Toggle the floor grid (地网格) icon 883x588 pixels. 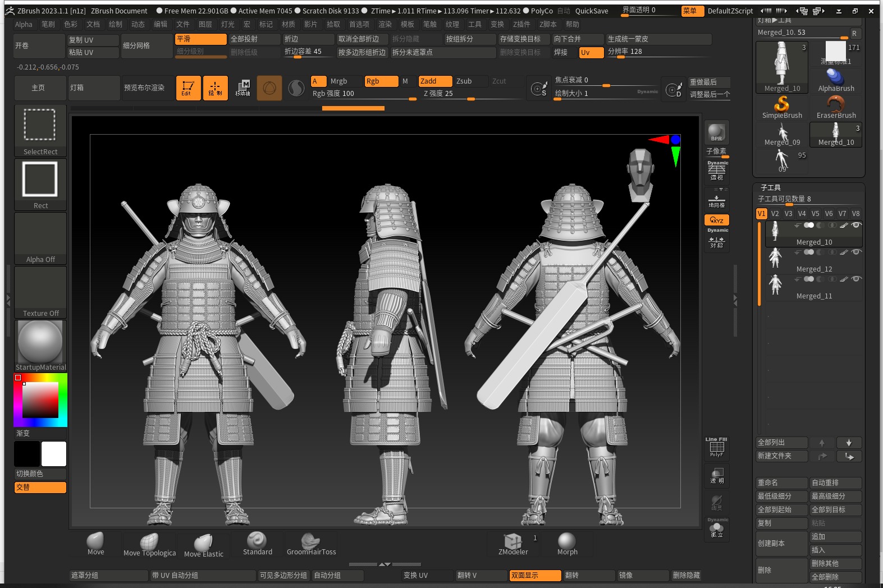[x=717, y=199]
